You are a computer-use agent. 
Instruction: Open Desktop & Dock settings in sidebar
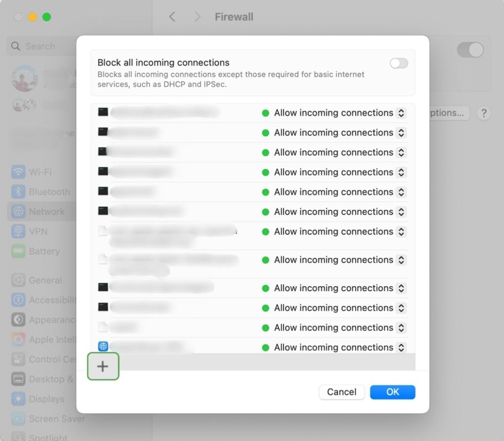point(42,379)
